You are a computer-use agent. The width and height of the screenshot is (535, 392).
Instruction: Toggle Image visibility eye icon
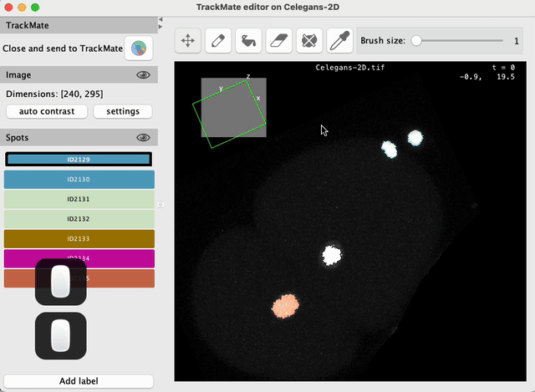(x=143, y=74)
